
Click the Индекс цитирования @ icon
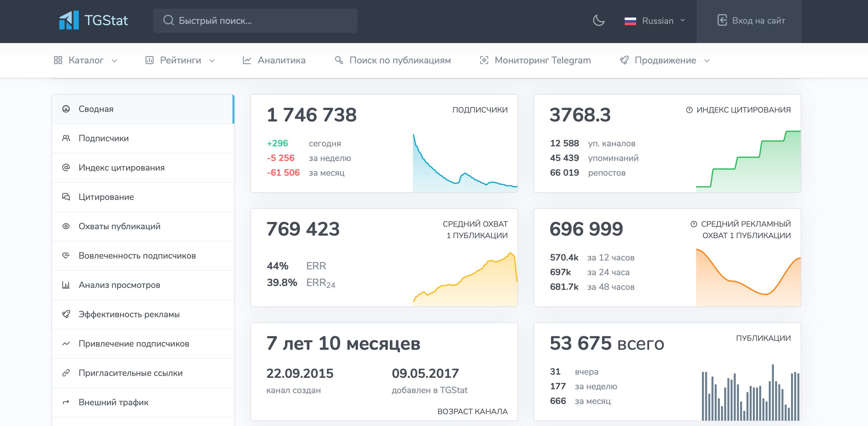[x=66, y=167]
